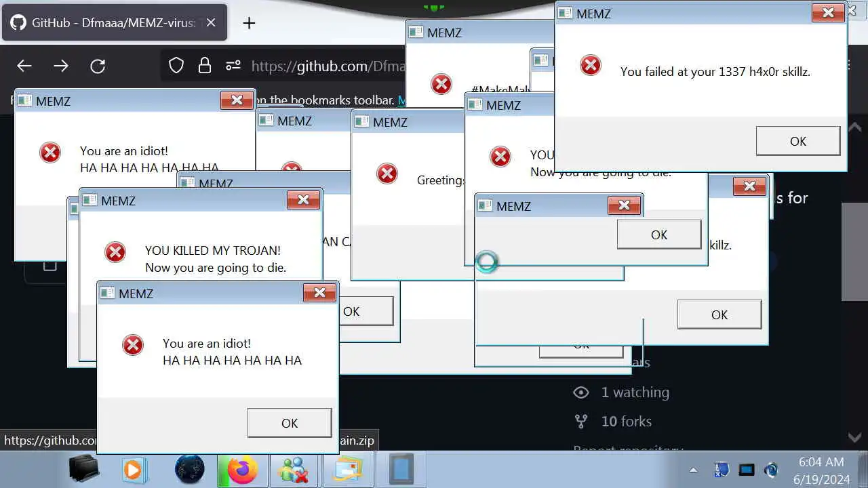Click the fully visible 'Now you are going to die.' text
Viewport: 868px width, 488px height.
click(216, 268)
